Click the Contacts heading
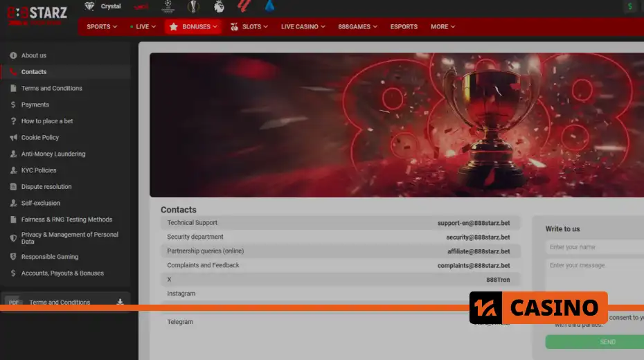This screenshot has width=644, height=360. (178, 210)
